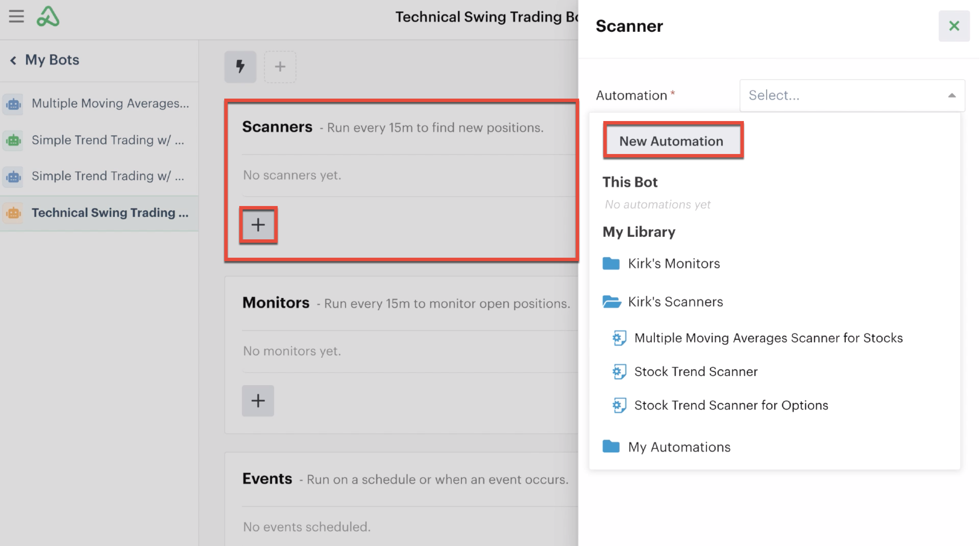Open Multiple Moving Averages bot in sidebar
Viewport: 980px width, 546px height.
tap(99, 103)
